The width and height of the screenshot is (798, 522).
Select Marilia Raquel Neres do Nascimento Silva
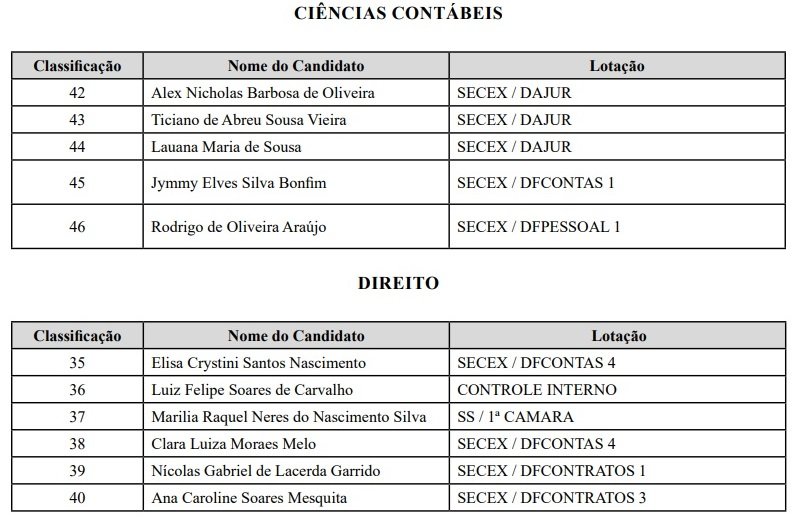[289, 417]
